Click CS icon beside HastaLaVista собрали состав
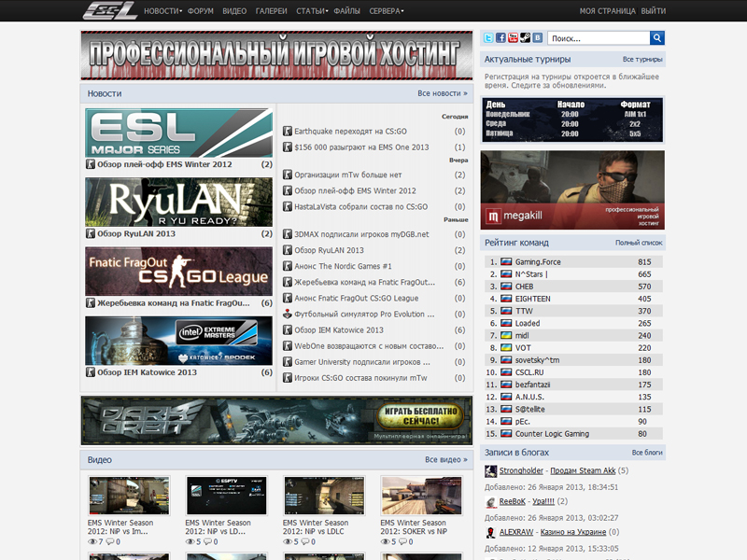 tap(288, 206)
